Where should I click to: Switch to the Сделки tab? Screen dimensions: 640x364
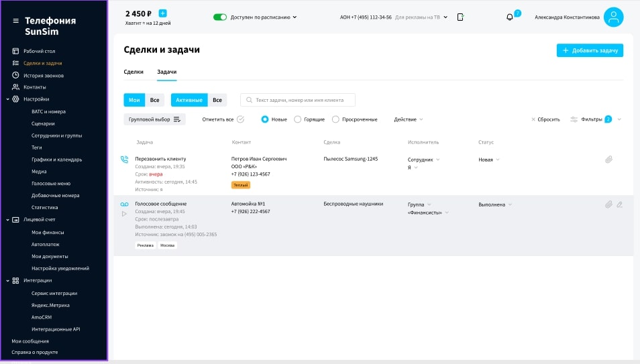(134, 72)
